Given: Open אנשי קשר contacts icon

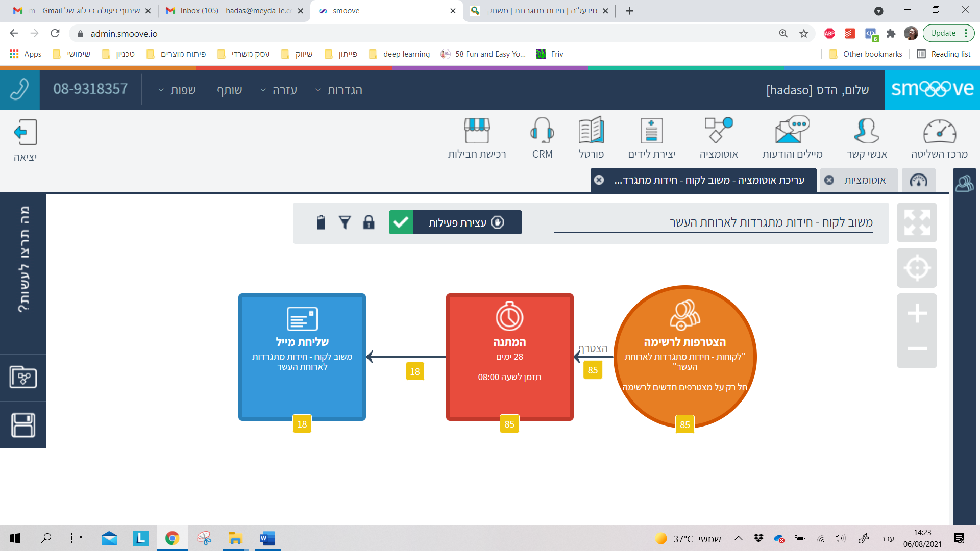Looking at the screenshot, I should pos(867,131).
